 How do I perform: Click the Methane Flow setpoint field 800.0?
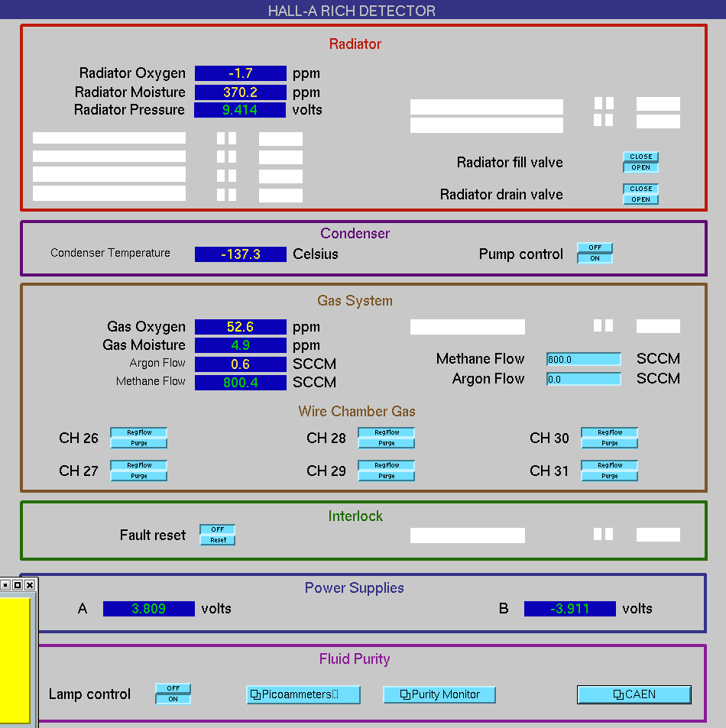(584, 359)
